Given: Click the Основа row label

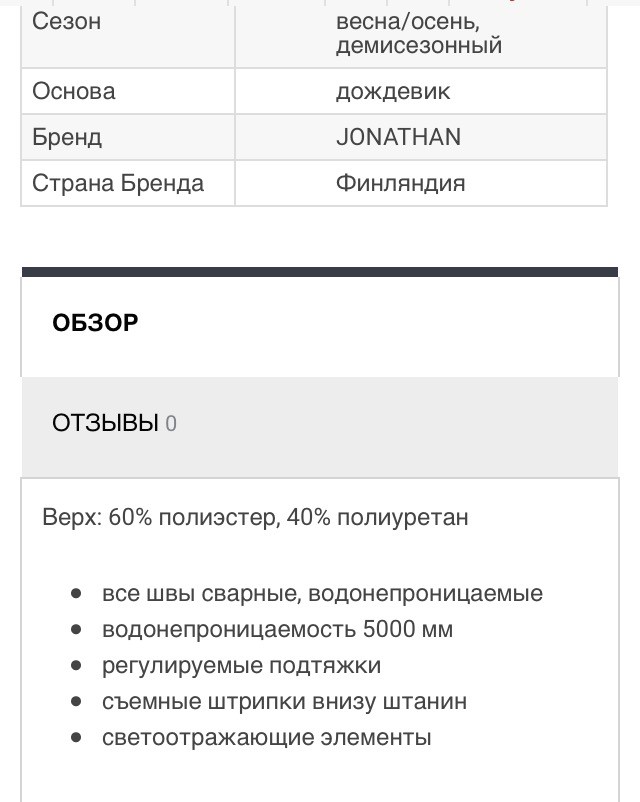Looking at the screenshot, I should coord(74,92).
